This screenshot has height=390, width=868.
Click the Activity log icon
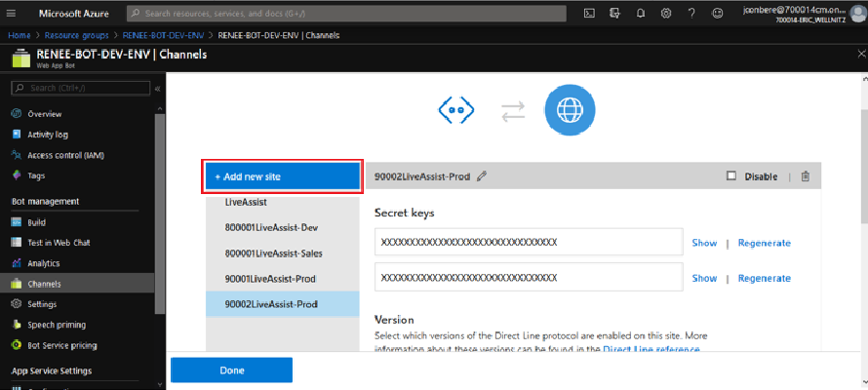(x=16, y=135)
